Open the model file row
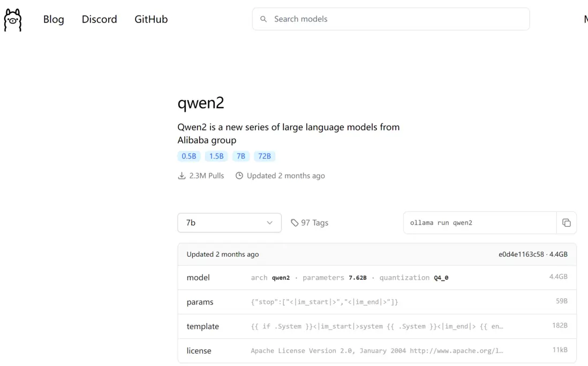The height and width of the screenshot is (366, 588). tap(376, 278)
